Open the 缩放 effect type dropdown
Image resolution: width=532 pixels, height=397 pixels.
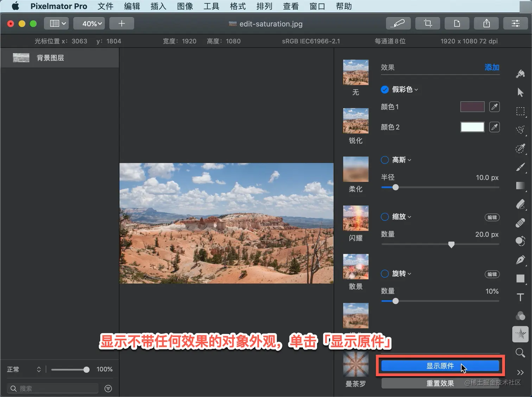pos(401,217)
